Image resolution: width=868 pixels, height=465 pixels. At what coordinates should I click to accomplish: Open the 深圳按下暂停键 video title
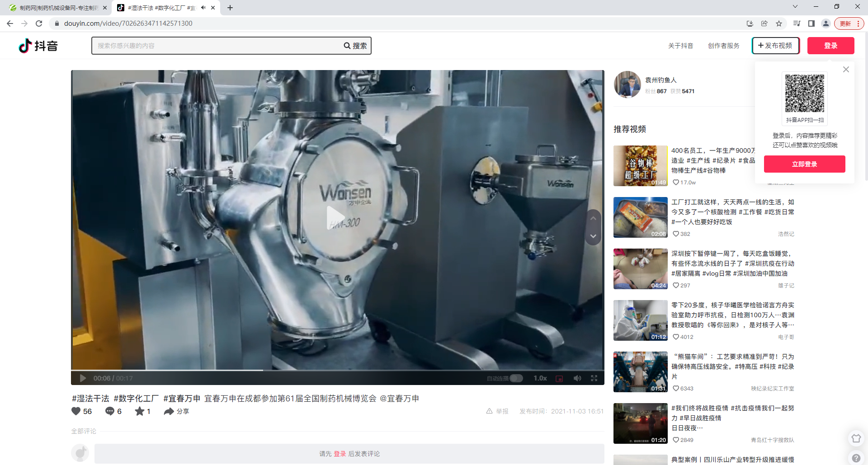[x=732, y=263]
